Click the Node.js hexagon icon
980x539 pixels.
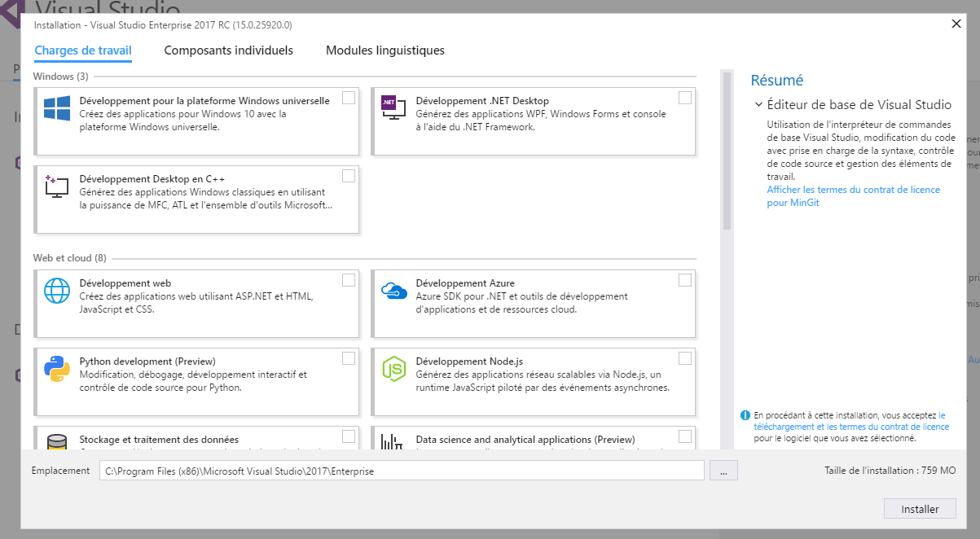coord(393,369)
